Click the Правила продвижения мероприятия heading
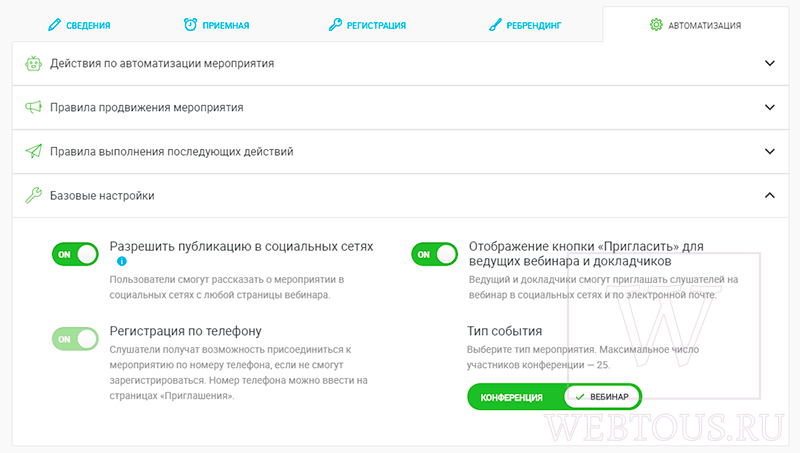Viewport: 800px width, 453px height. pos(146,108)
